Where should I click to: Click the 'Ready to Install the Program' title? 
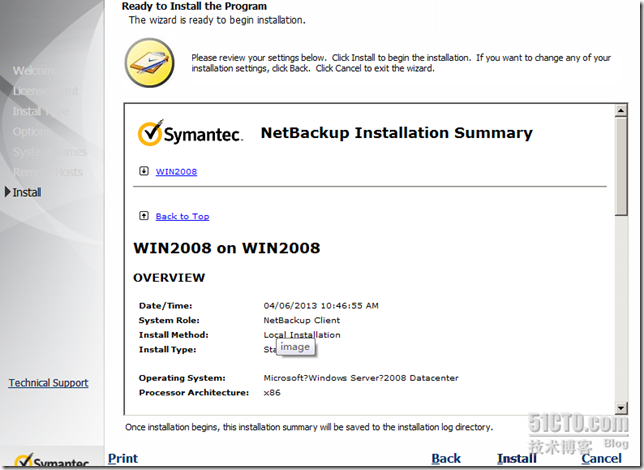click(194, 6)
